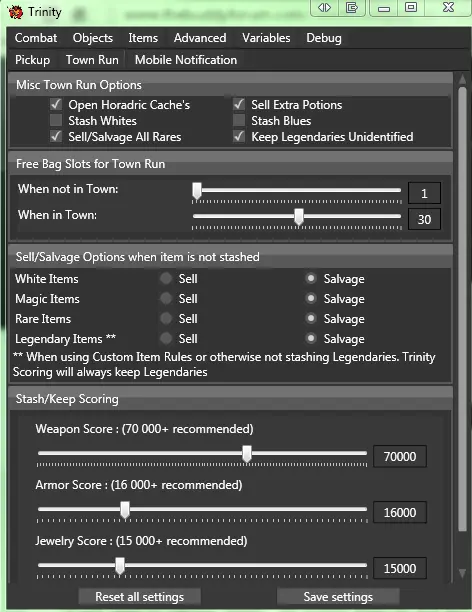Select Salvage for White Items
The height and width of the screenshot is (612, 472).
[x=311, y=278]
